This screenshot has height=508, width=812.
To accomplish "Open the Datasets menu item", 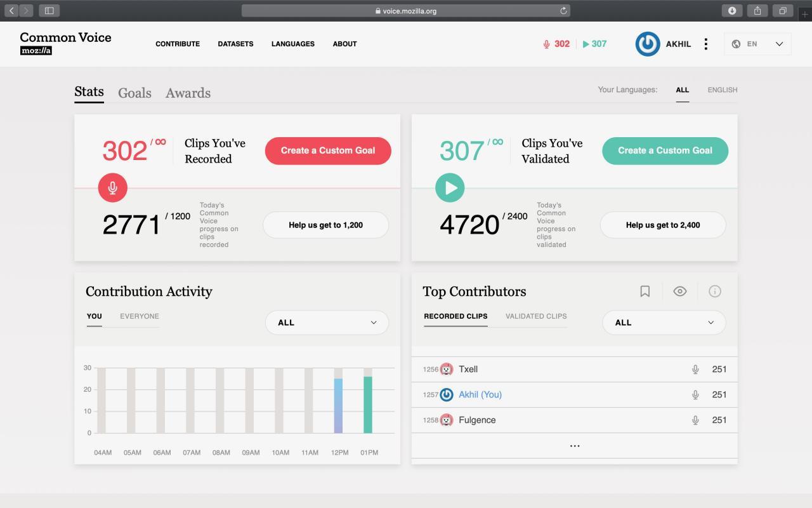I will click(x=235, y=44).
